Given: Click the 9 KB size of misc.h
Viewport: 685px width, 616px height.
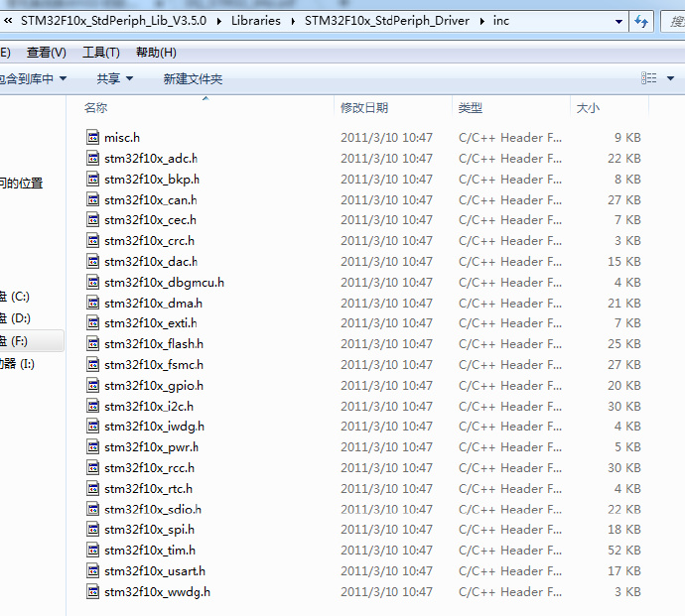Looking at the screenshot, I should [x=627, y=138].
